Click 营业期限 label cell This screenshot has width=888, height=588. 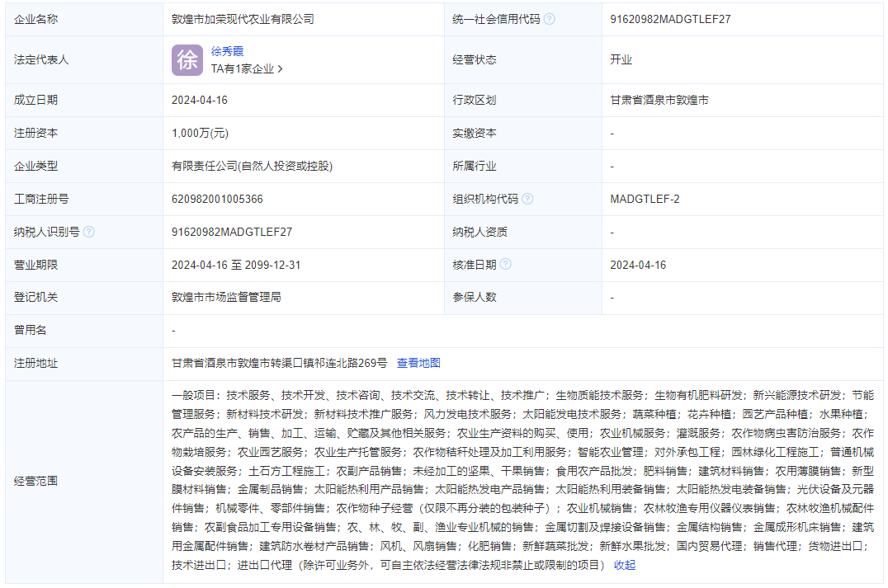[x=84, y=265]
